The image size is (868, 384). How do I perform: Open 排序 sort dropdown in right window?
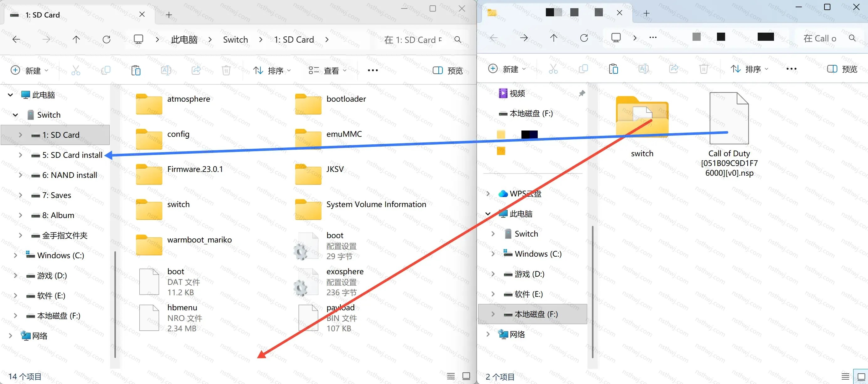pyautogui.click(x=749, y=69)
